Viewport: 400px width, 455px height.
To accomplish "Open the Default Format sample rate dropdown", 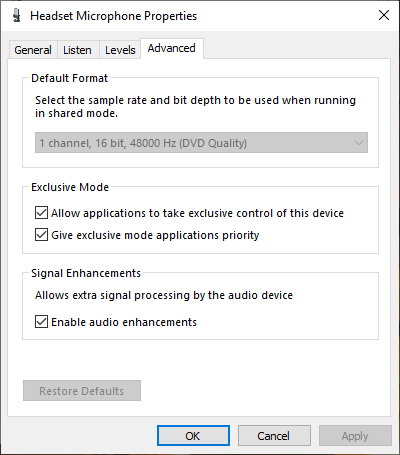I will click(201, 143).
